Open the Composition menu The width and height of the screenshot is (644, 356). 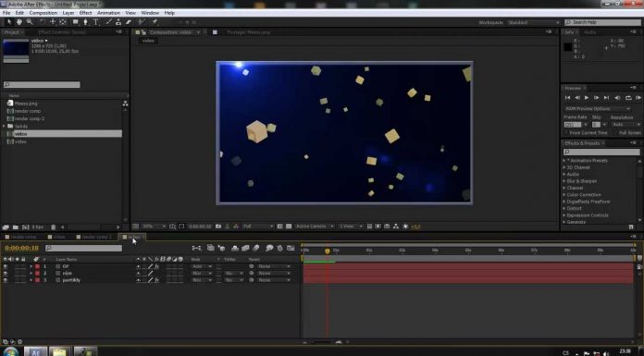point(43,13)
